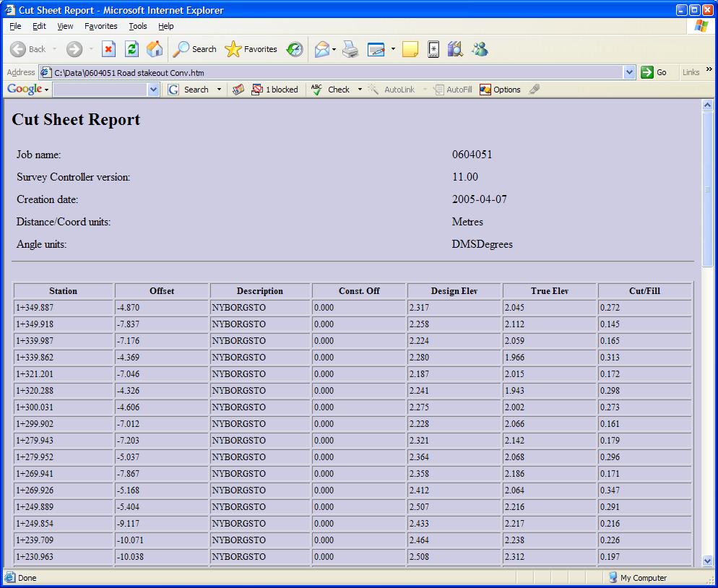Open the Mail icon

(322, 49)
